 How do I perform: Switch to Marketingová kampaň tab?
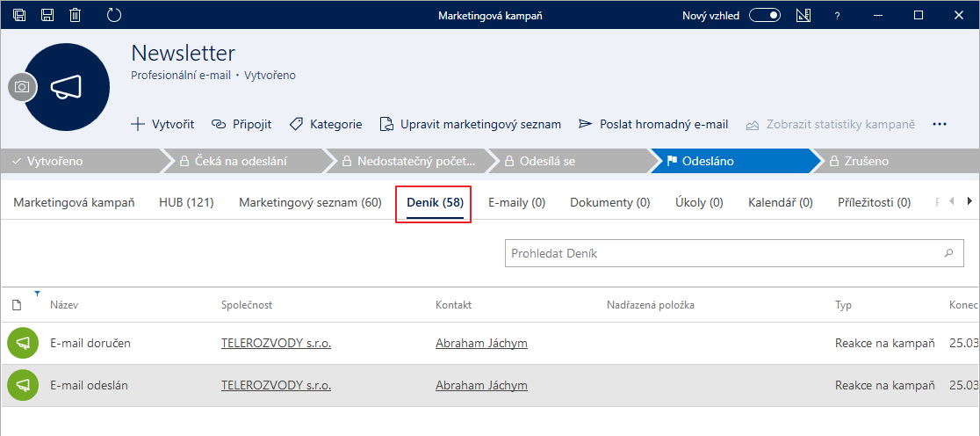[x=74, y=203]
